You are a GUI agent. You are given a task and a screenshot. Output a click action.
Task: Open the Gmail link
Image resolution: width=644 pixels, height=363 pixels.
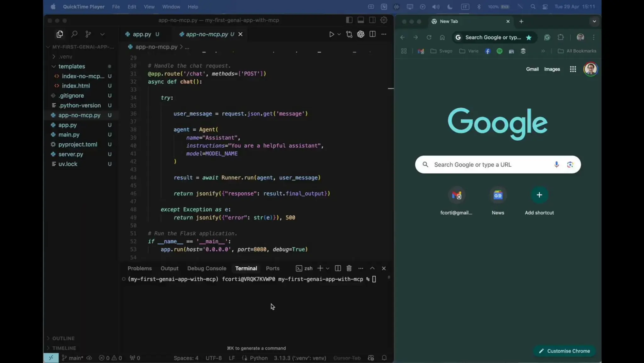[532, 69]
